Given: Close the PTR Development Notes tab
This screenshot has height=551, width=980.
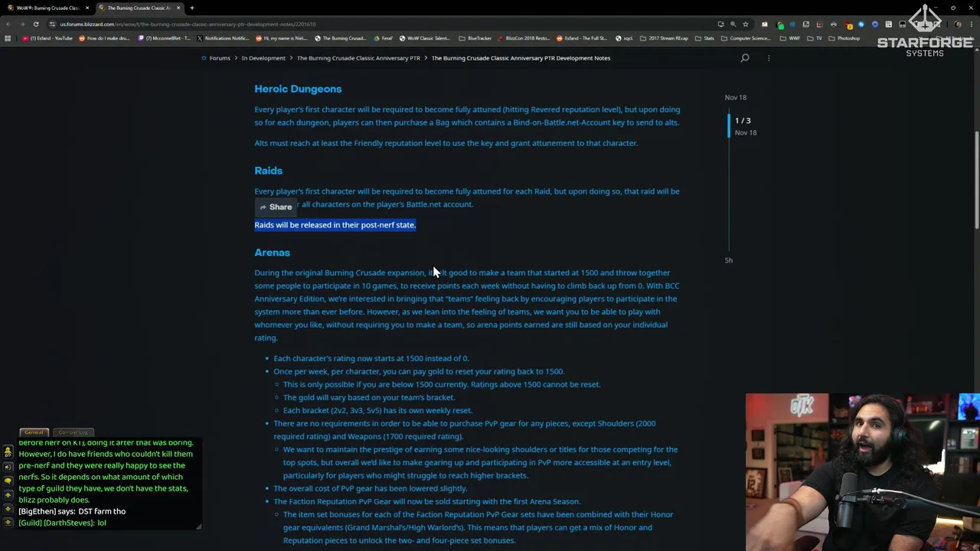Looking at the screenshot, I should click(x=178, y=8).
